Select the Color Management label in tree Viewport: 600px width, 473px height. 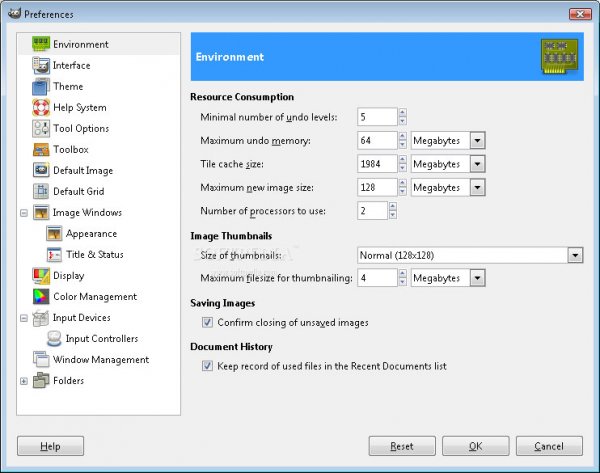95,297
